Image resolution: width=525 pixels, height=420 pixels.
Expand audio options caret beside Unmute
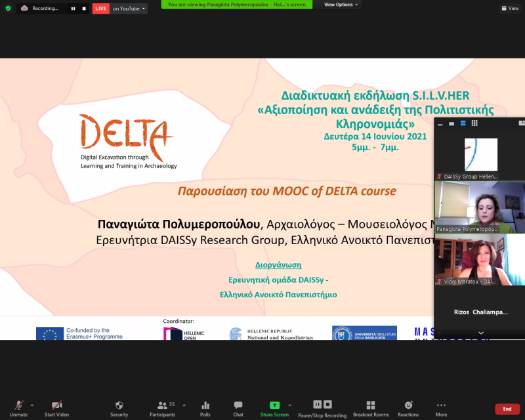pyautogui.click(x=31, y=406)
